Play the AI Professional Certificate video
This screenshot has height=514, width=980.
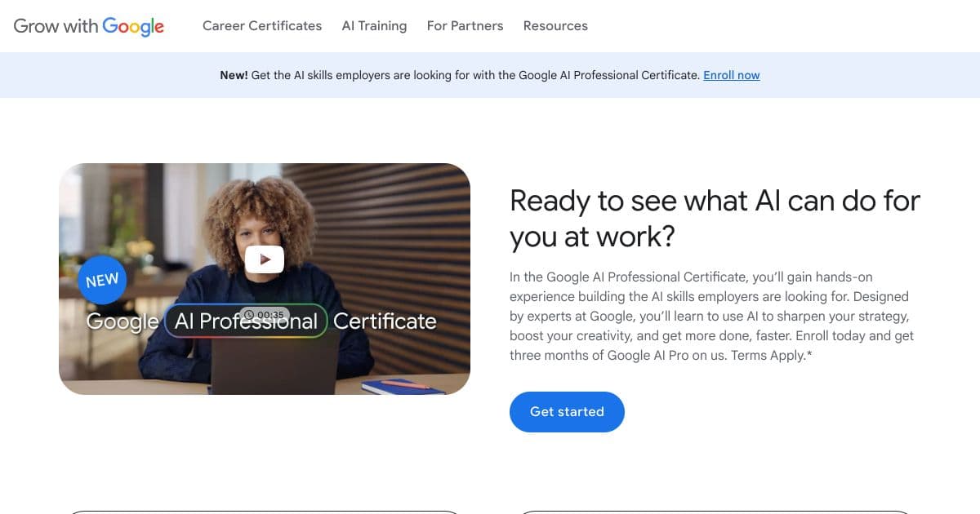[265, 259]
